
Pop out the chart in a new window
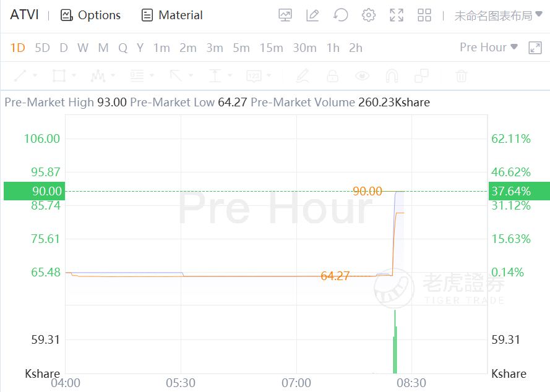coord(535,48)
